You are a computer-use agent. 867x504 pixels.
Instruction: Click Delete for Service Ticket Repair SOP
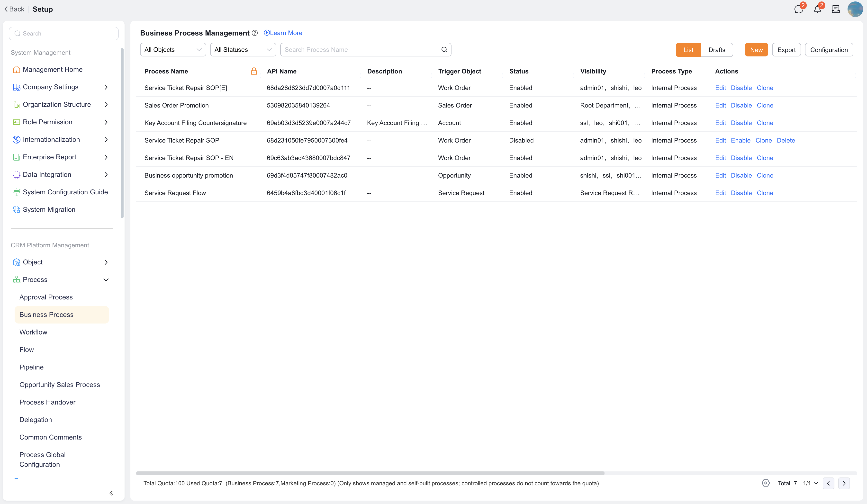coord(786,140)
